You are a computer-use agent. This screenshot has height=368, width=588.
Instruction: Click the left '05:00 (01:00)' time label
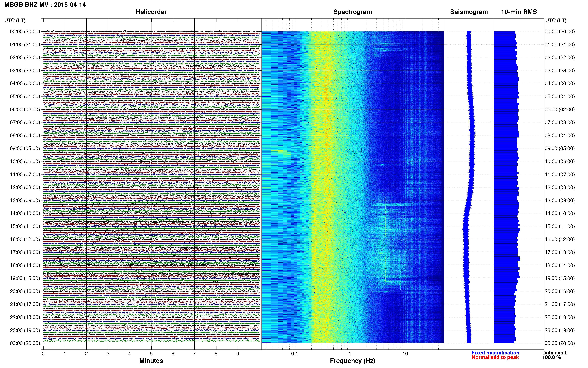click(25, 96)
